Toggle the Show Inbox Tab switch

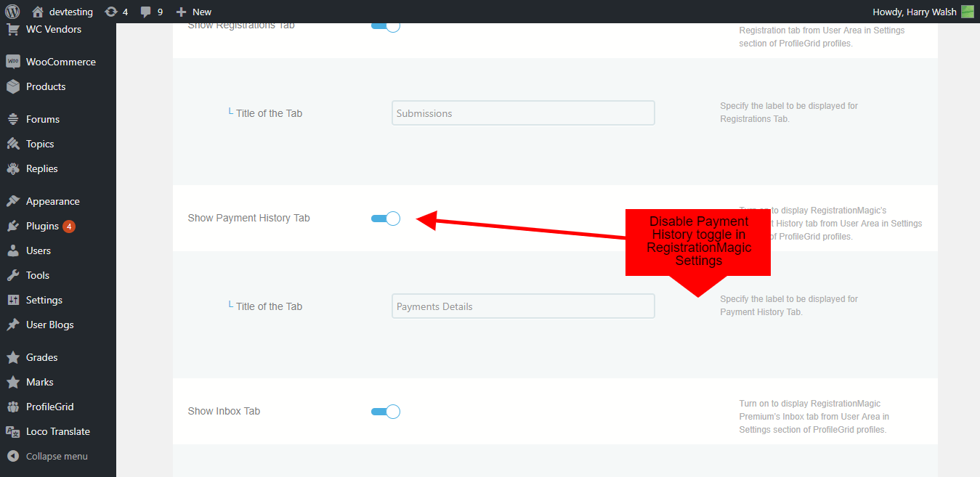point(386,411)
